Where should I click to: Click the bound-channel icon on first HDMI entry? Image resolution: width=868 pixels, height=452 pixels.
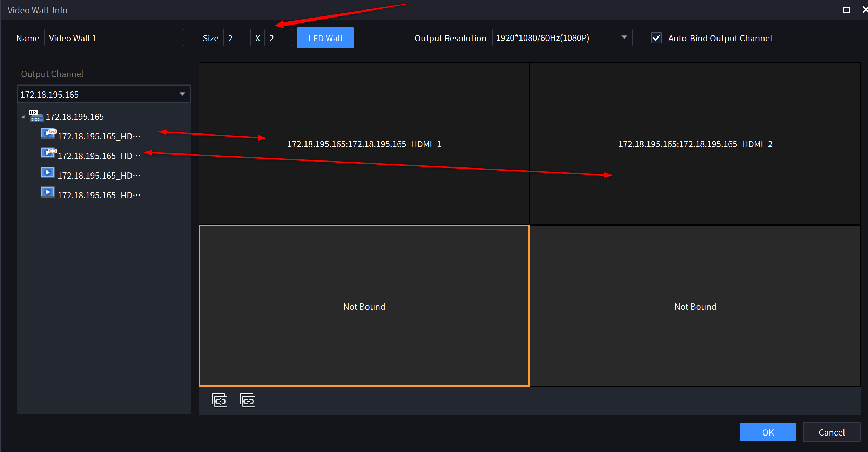click(x=48, y=133)
